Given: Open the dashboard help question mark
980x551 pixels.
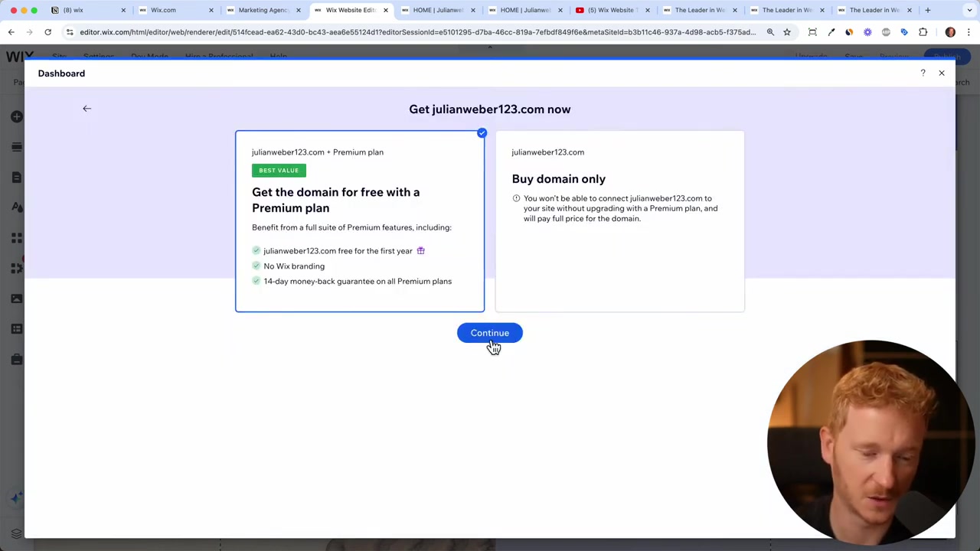Looking at the screenshot, I should click(923, 73).
